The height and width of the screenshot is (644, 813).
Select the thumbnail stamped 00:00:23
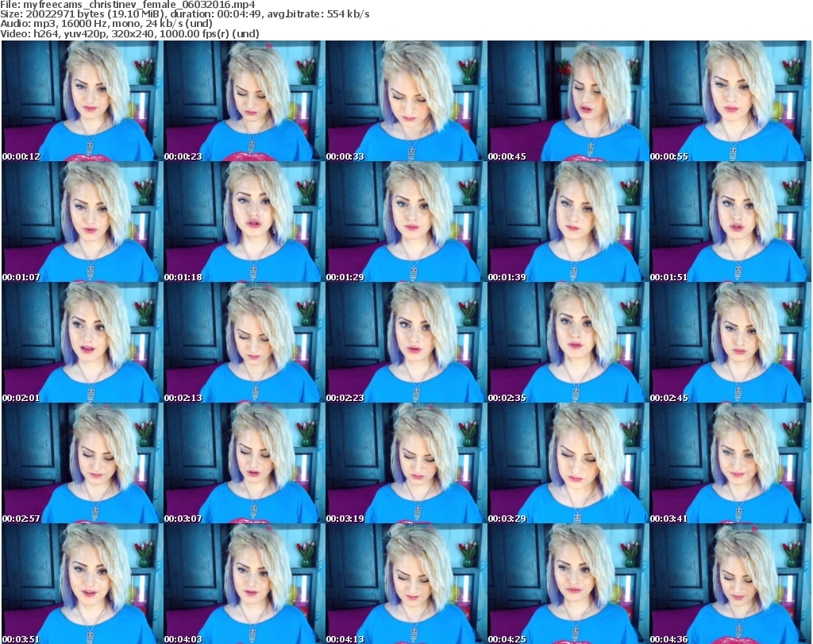click(245, 101)
